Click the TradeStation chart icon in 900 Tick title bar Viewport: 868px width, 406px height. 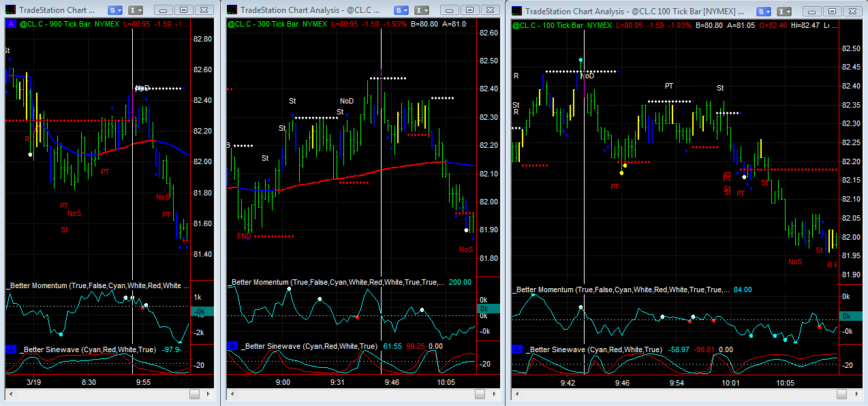pyautogui.click(x=9, y=10)
